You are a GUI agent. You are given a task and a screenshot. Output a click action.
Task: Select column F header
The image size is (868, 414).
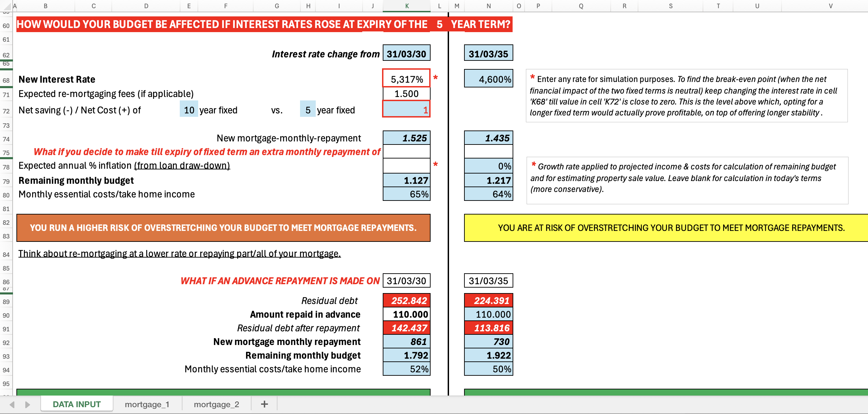point(226,6)
